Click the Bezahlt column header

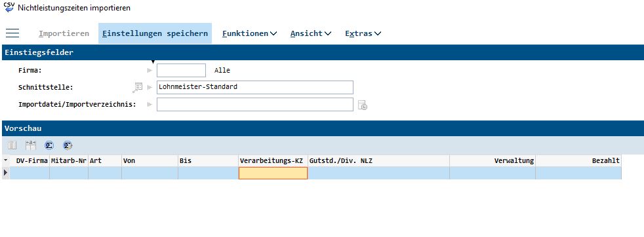pyautogui.click(x=578, y=161)
